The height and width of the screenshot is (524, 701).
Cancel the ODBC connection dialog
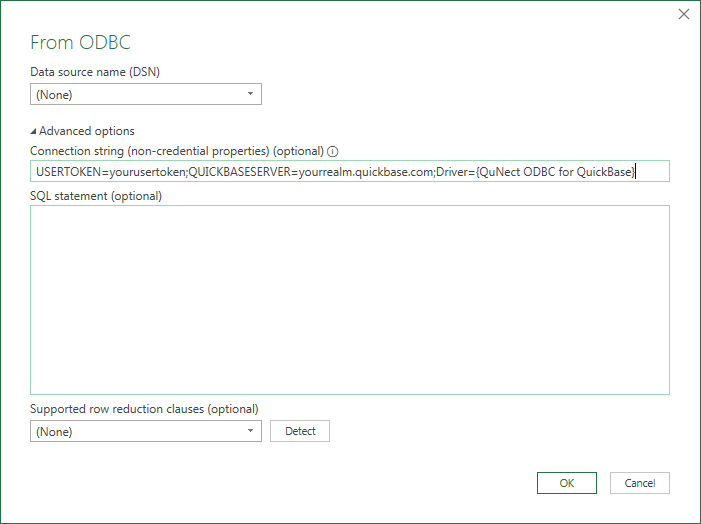[x=640, y=483]
